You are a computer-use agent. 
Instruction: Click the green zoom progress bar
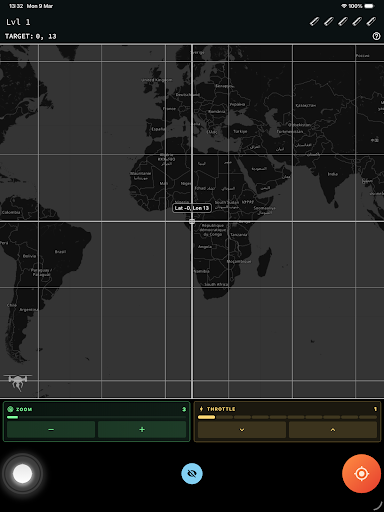(96, 417)
